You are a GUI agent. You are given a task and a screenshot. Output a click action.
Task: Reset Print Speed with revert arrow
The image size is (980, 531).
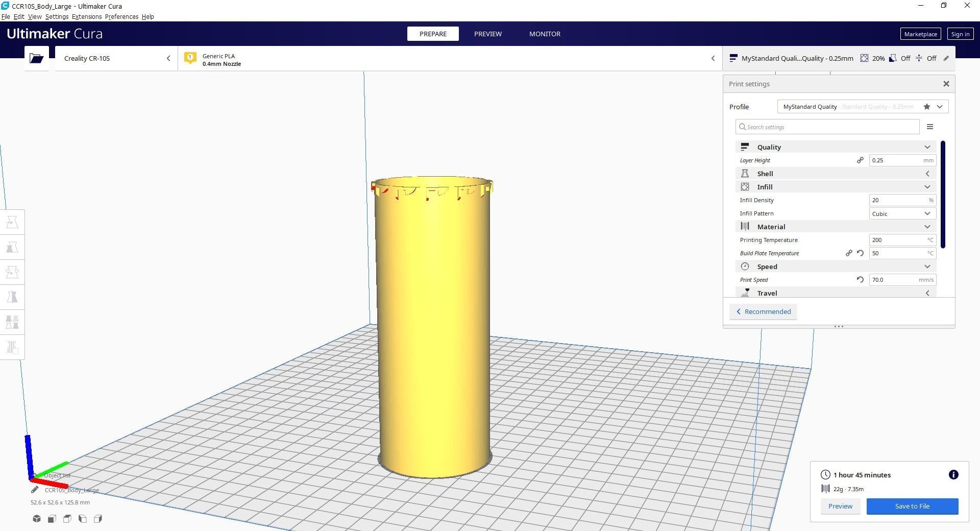tap(860, 280)
